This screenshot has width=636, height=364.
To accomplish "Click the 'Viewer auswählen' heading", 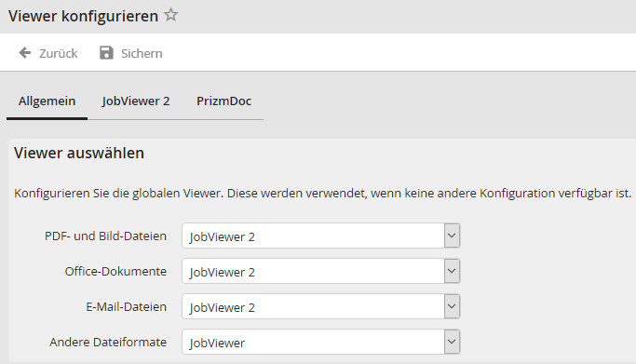I will coord(79,154).
